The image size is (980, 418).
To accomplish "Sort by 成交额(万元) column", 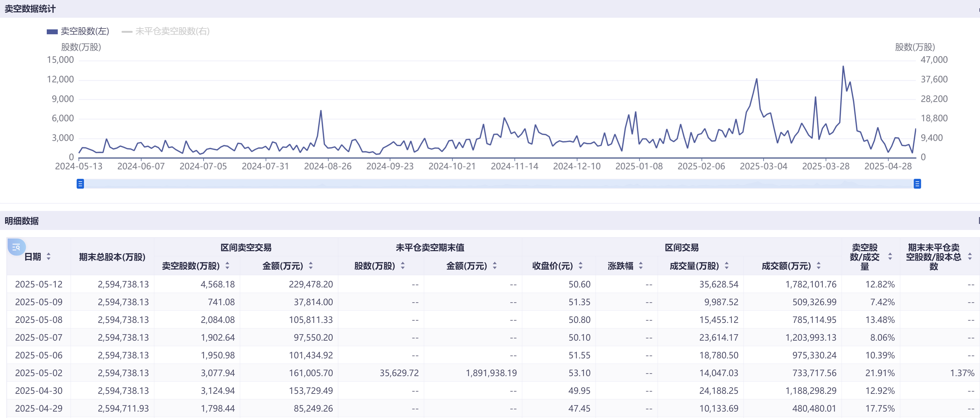I will click(818, 266).
